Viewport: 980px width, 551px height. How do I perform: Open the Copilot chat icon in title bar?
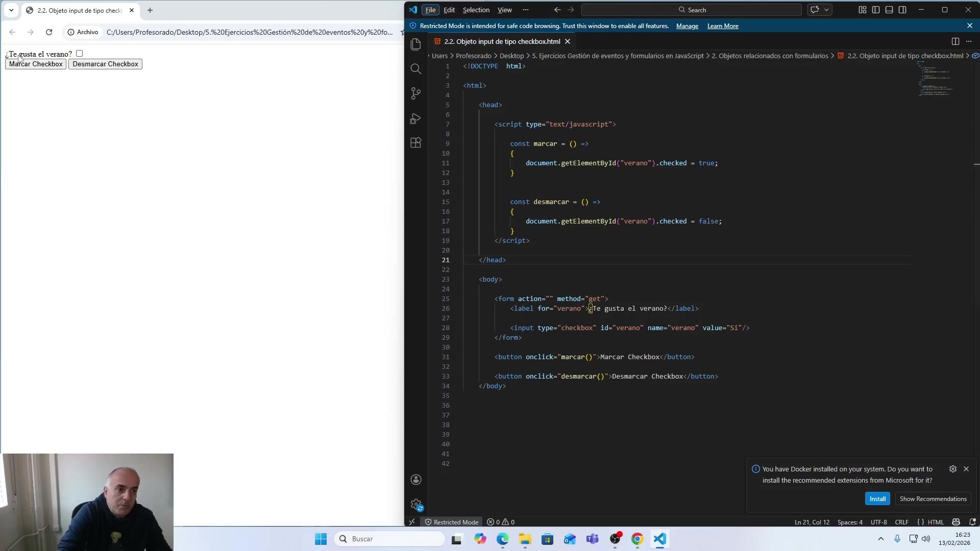click(x=815, y=10)
